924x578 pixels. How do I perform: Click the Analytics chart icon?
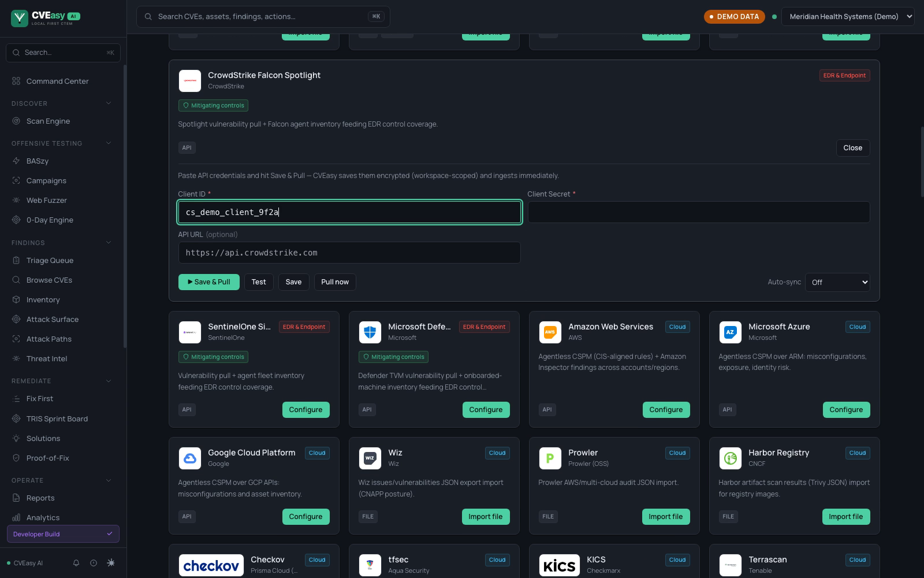(x=16, y=517)
